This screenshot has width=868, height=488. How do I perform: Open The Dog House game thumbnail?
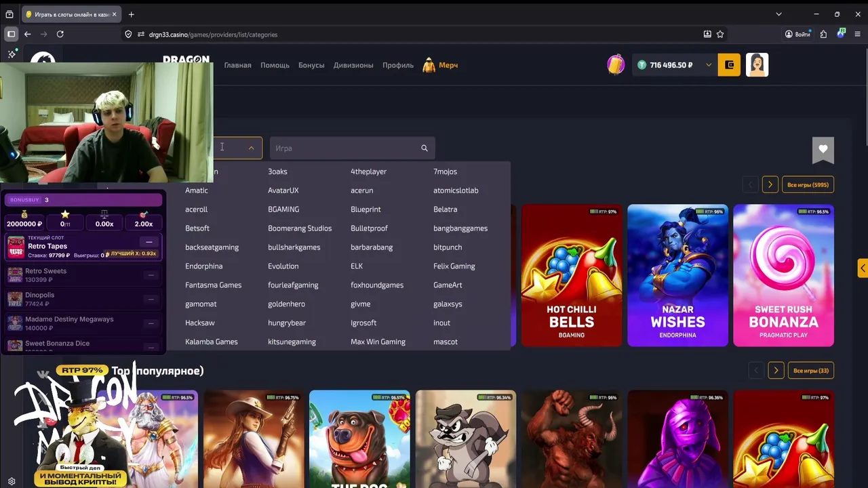tap(359, 439)
